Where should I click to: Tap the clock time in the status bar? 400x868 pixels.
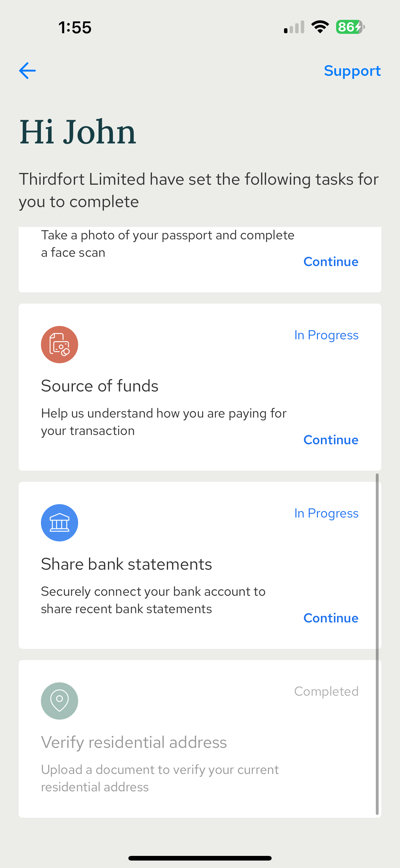[x=75, y=27]
